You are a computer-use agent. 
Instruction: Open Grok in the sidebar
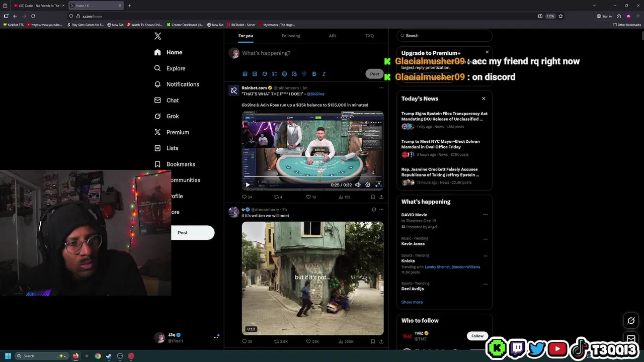point(167,116)
